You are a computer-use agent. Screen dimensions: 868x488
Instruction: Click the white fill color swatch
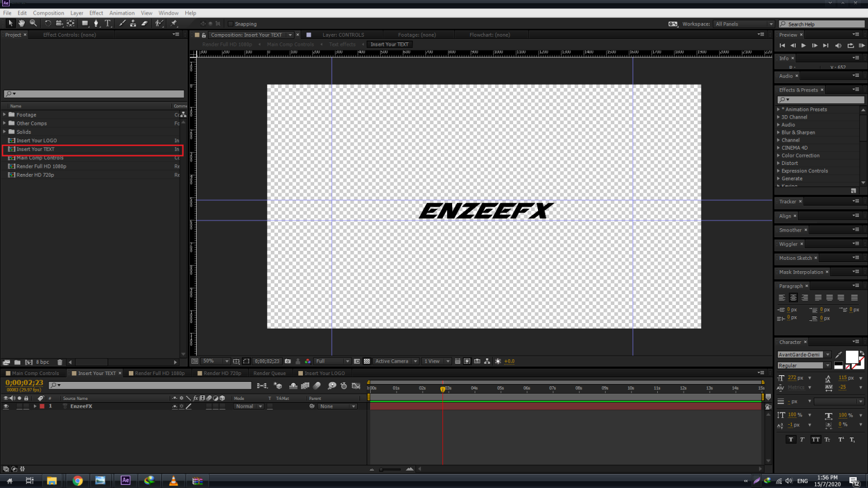point(851,357)
